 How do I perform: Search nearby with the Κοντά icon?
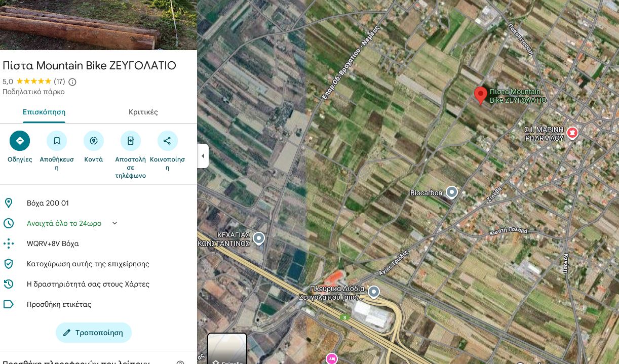click(x=94, y=141)
